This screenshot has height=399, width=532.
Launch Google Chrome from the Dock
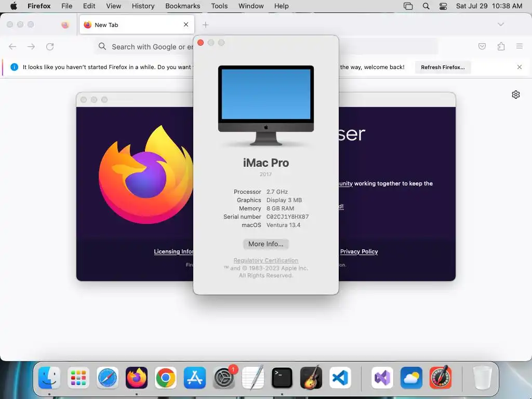point(166,378)
